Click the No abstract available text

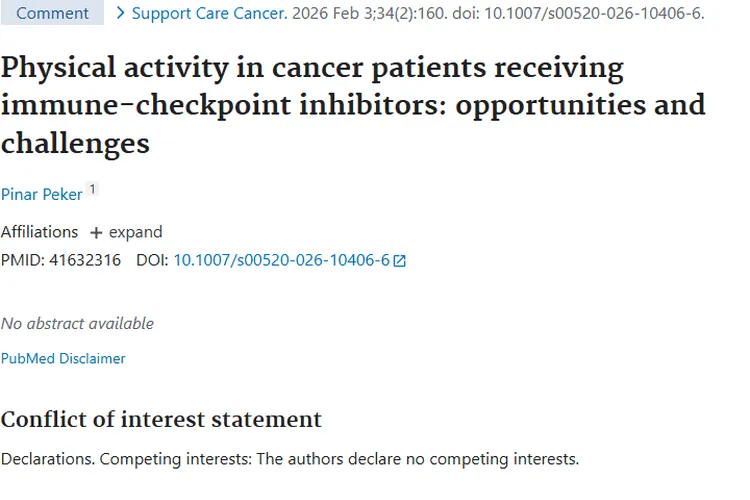click(x=77, y=323)
